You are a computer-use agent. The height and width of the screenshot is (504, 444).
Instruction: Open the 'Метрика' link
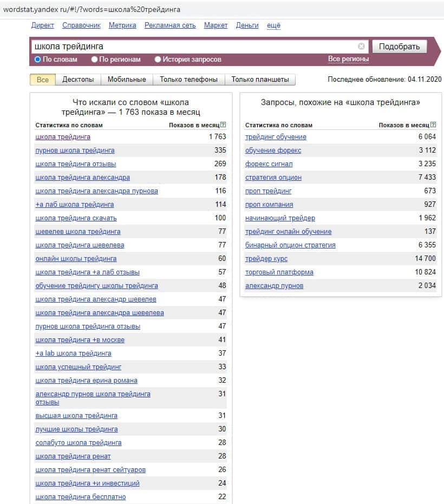pyautogui.click(x=122, y=25)
